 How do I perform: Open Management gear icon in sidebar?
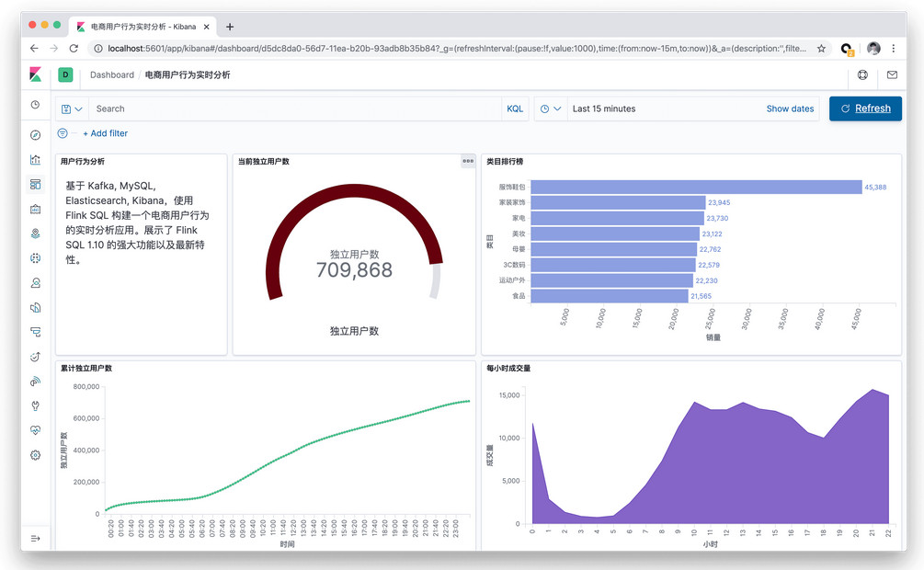point(36,454)
